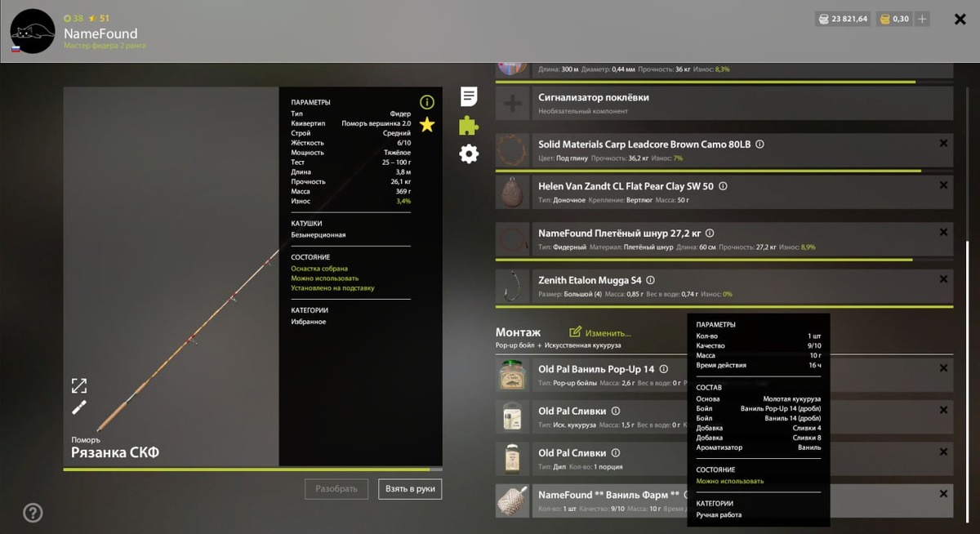This screenshot has height=534, width=980.
Task: Click the Zenith hook wear bar
Action: tap(724, 306)
